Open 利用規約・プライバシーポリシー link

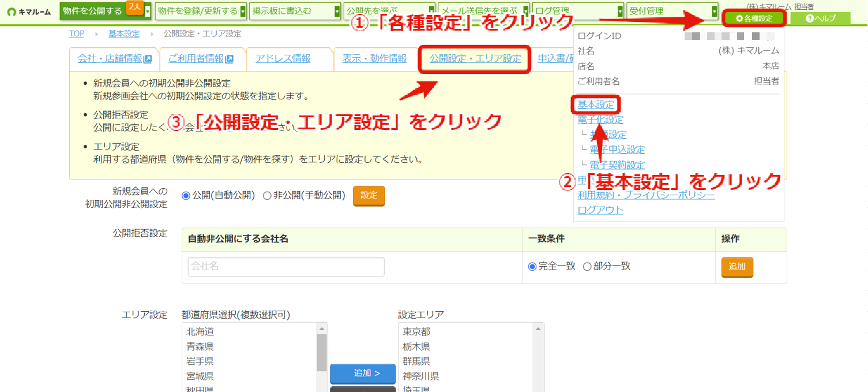tap(646, 195)
